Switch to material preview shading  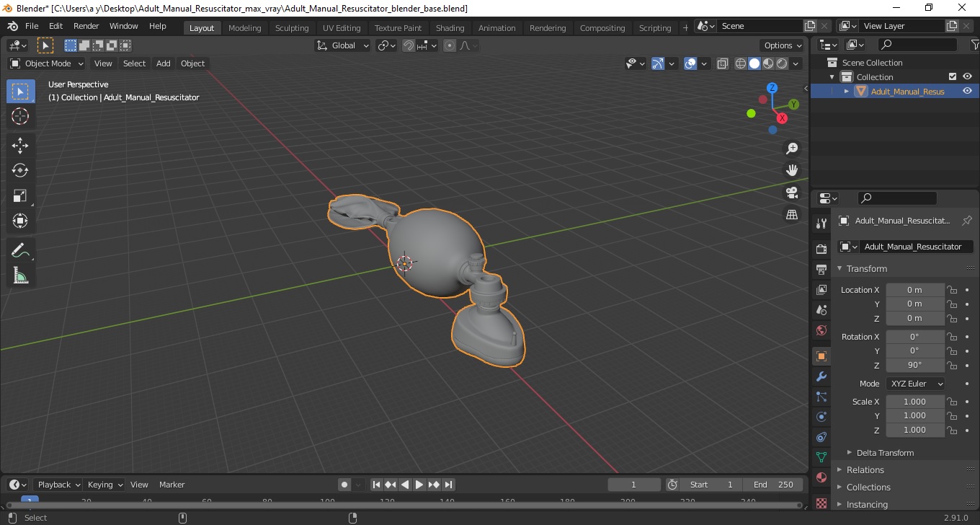click(x=768, y=63)
